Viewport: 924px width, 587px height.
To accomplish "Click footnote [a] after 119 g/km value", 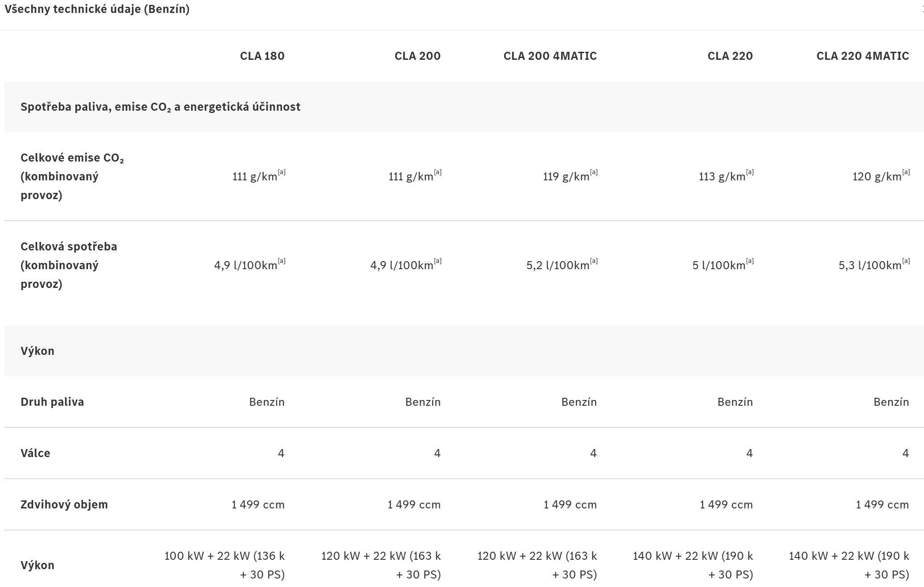I will tap(594, 172).
